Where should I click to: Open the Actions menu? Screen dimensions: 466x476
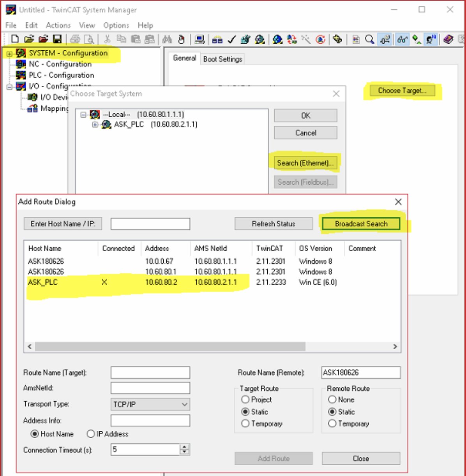58,25
